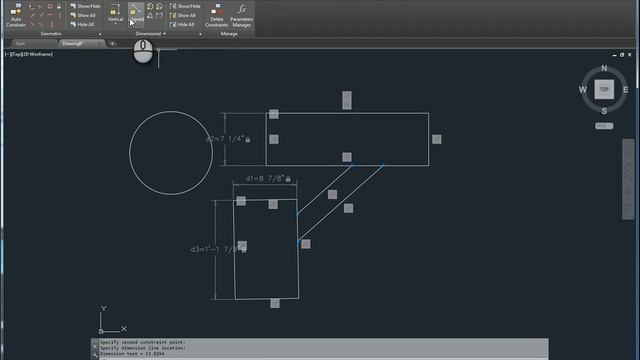Restore the drawing viewport window
The height and width of the screenshot is (360, 640).
[622, 55]
